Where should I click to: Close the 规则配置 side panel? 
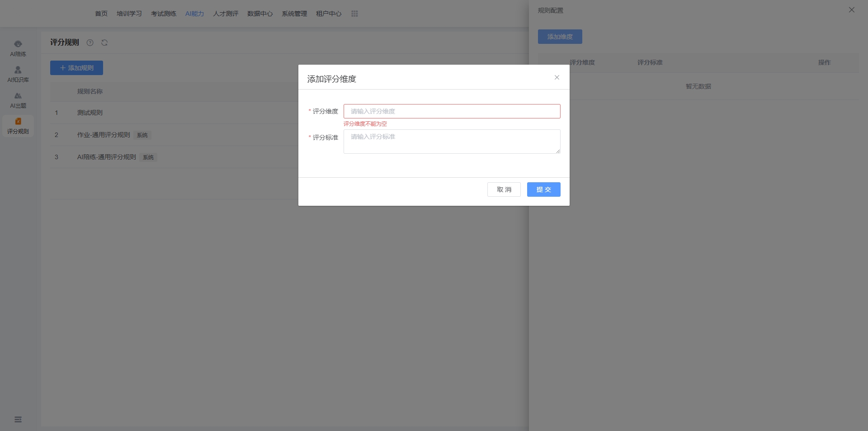click(x=851, y=10)
